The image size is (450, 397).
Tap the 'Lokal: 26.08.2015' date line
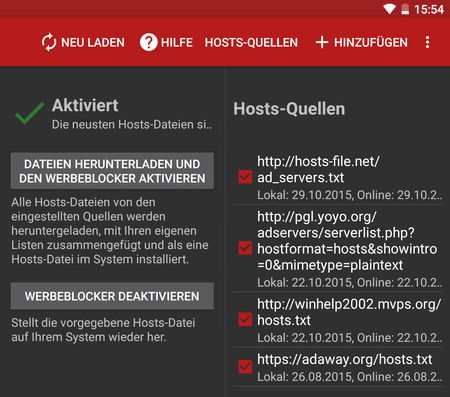point(349,377)
